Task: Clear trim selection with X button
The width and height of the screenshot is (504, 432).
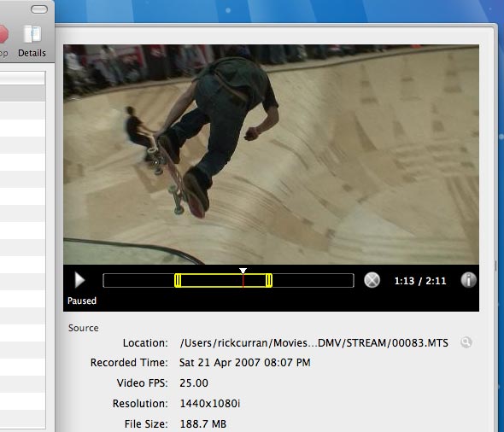Action: pyautogui.click(x=372, y=280)
